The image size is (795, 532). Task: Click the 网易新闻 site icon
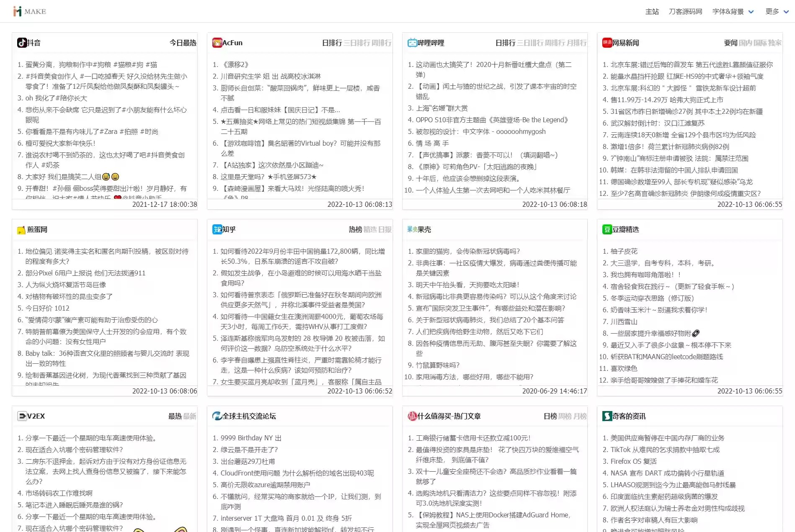[607, 42]
